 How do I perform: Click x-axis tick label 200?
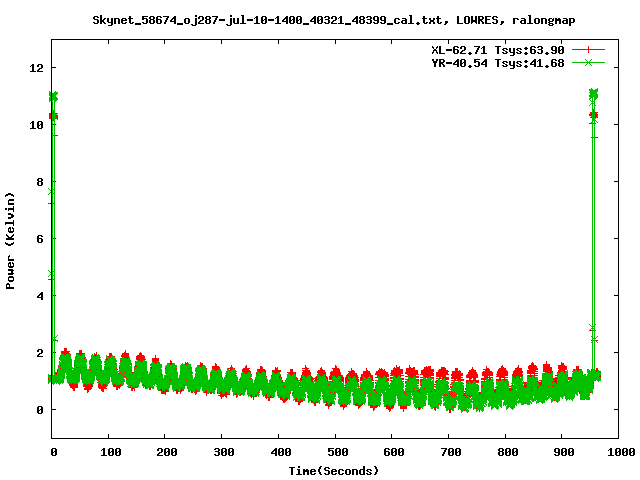point(167,452)
